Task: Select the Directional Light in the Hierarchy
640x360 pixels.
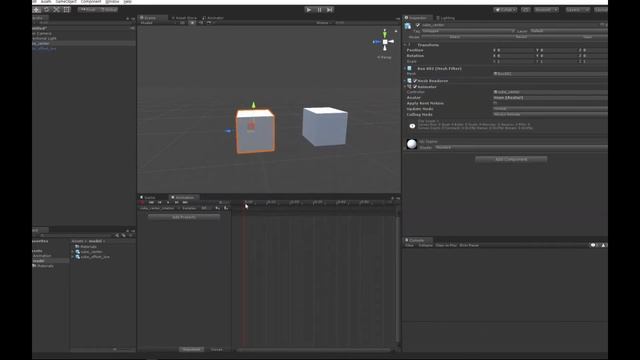Action: point(44,38)
